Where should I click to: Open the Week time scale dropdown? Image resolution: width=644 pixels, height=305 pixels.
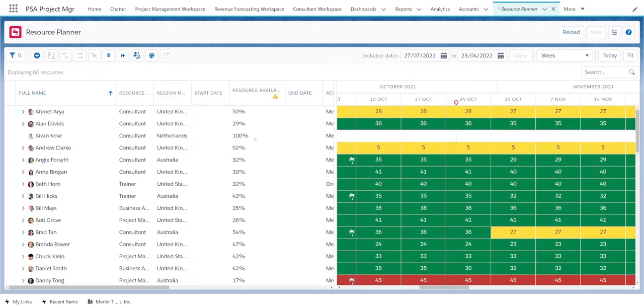tap(565, 55)
